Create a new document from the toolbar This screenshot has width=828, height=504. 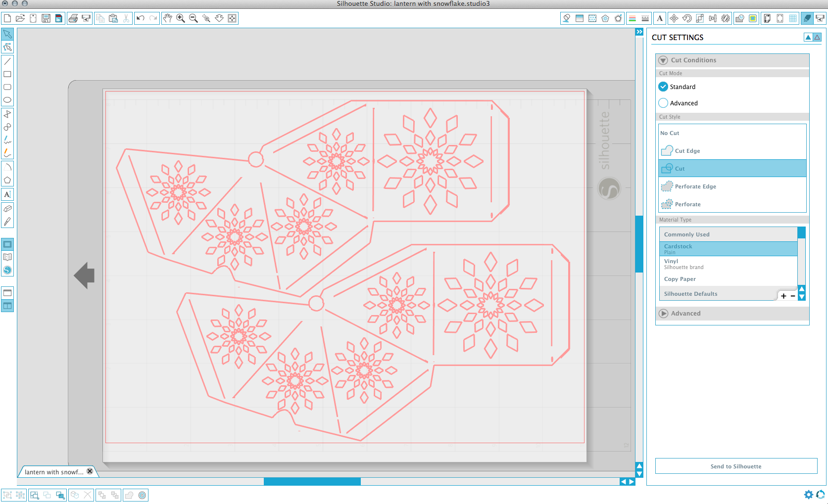coord(7,18)
